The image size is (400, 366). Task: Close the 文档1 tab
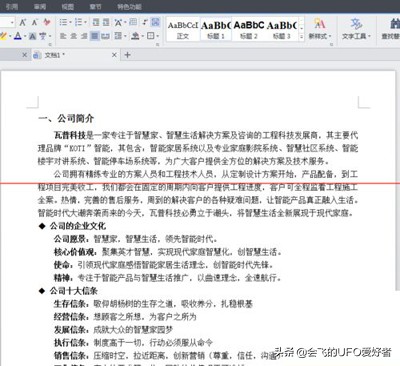[114, 55]
